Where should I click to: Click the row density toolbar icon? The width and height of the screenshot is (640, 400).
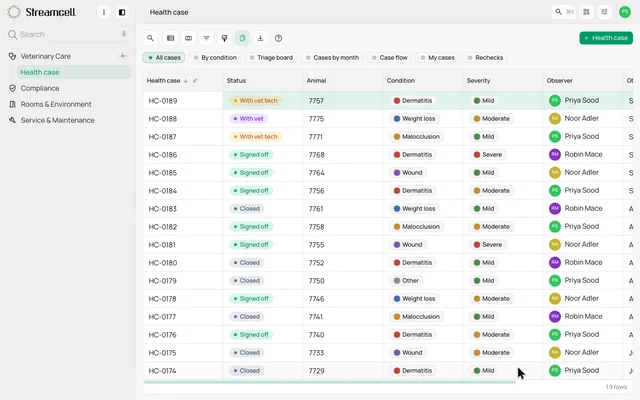[170, 38]
